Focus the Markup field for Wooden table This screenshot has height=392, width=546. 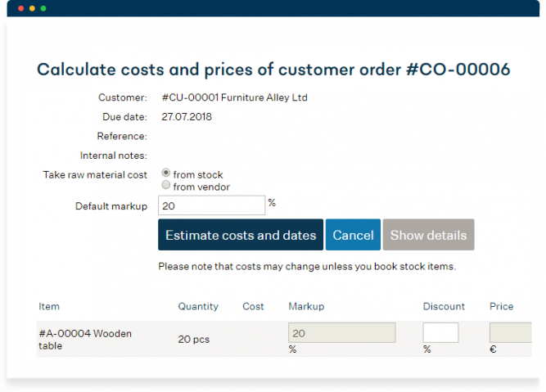[342, 333]
